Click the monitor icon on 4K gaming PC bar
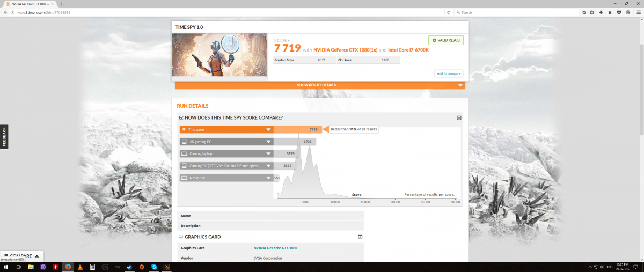 click(184, 142)
